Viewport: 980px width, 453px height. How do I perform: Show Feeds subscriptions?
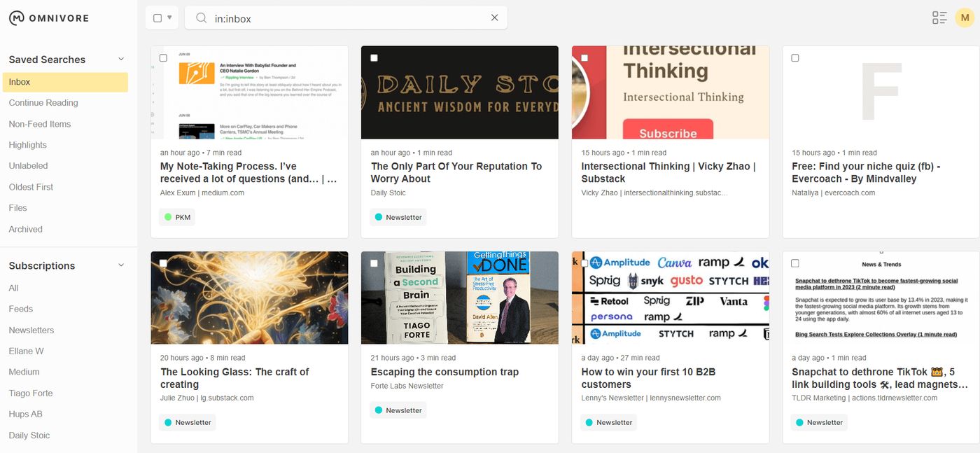point(21,309)
